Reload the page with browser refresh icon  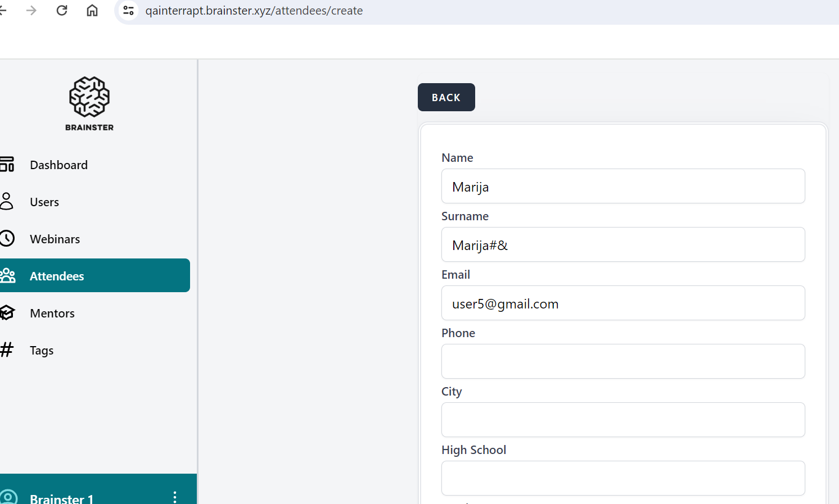(62, 11)
